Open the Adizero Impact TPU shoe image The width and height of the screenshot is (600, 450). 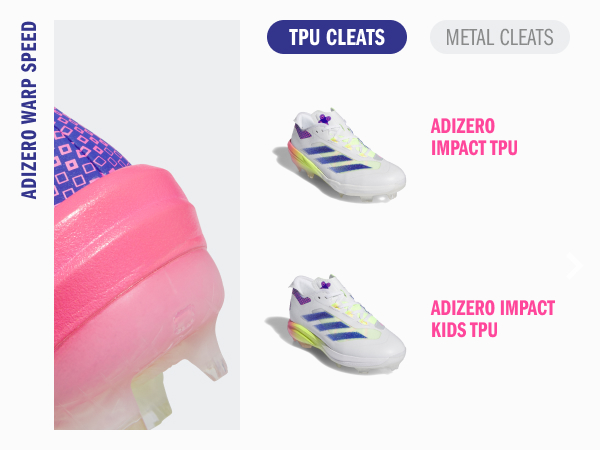click(340, 155)
